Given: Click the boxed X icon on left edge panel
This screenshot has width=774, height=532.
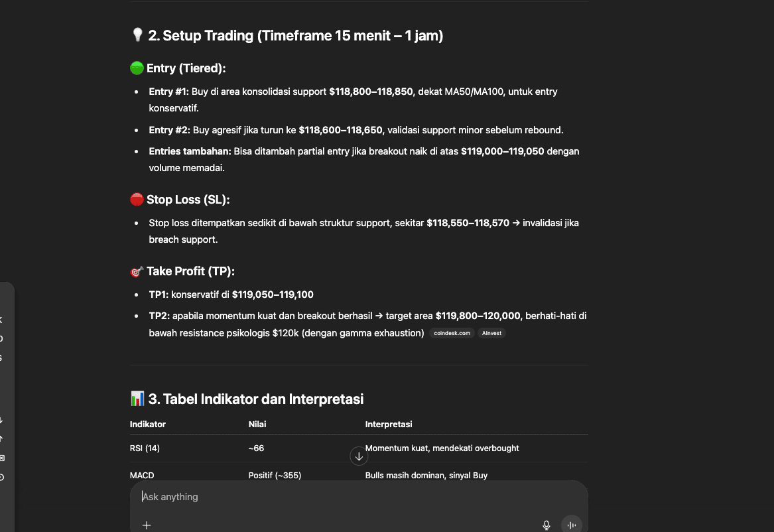Looking at the screenshot, I should coord(1,458).
